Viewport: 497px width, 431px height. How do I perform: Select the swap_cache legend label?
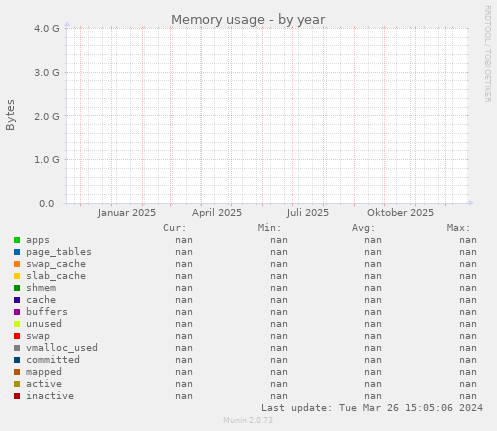click(56, 264)
